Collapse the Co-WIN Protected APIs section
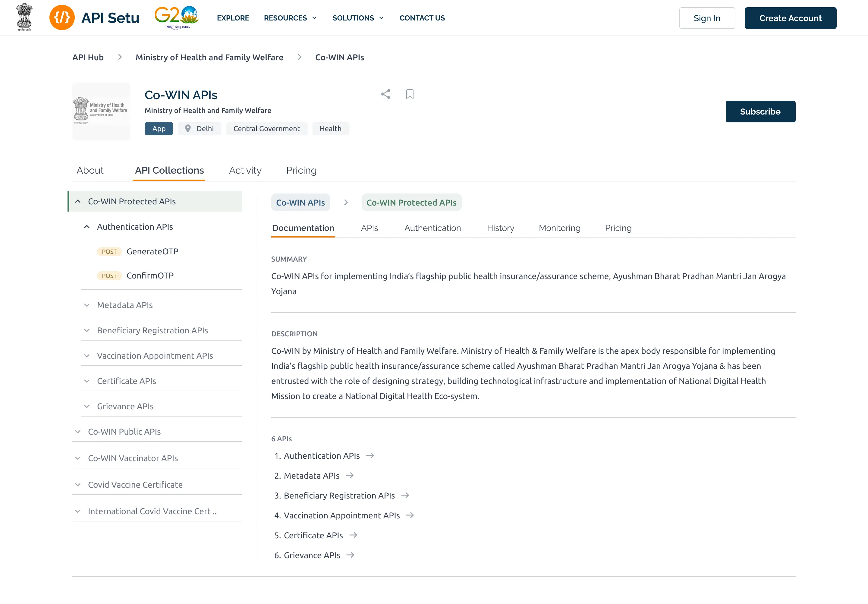868x604 pixels. [x=78, y=201]
